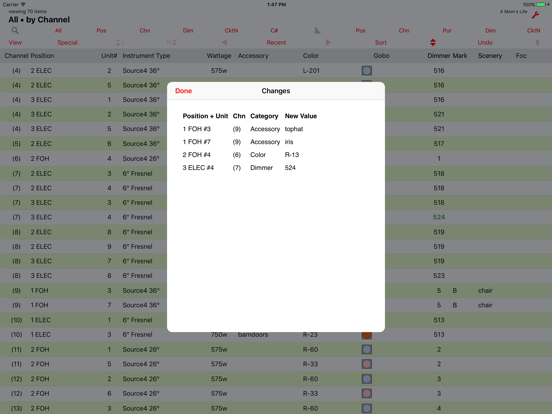Tap the 'Category' header in Changes
The width and height of the screenshot is (552, 414).
(264, 116)
